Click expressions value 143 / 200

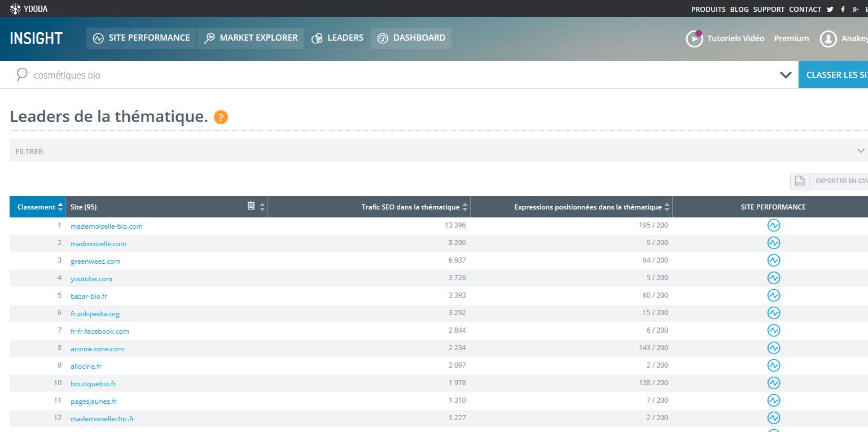[654, 348]
